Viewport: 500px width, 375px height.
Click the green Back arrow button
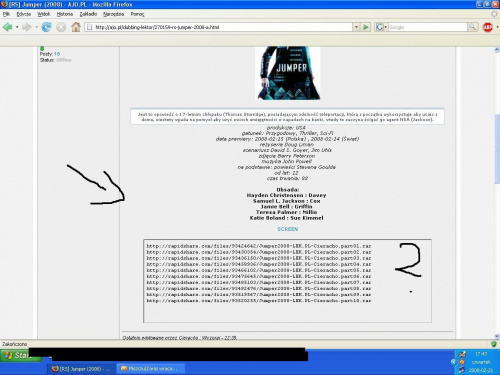8,27
